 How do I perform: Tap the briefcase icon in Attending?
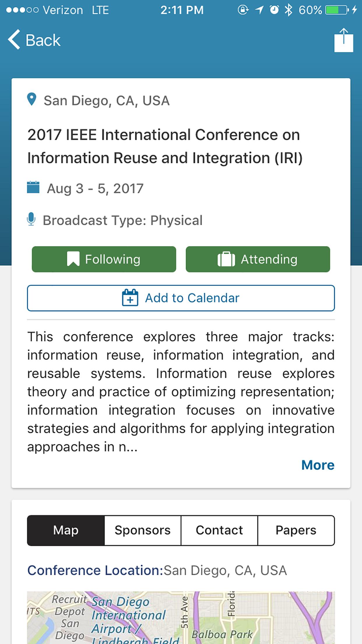tap(226, 259)
